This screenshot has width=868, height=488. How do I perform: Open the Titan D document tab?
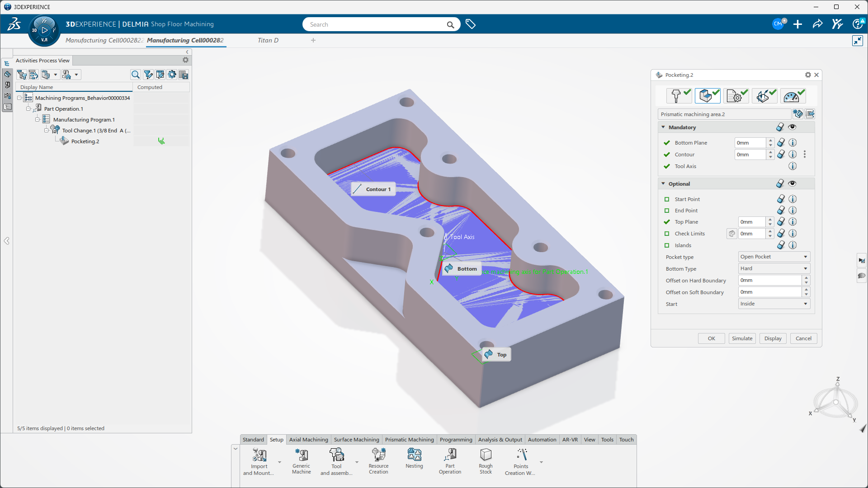point(268,40)
